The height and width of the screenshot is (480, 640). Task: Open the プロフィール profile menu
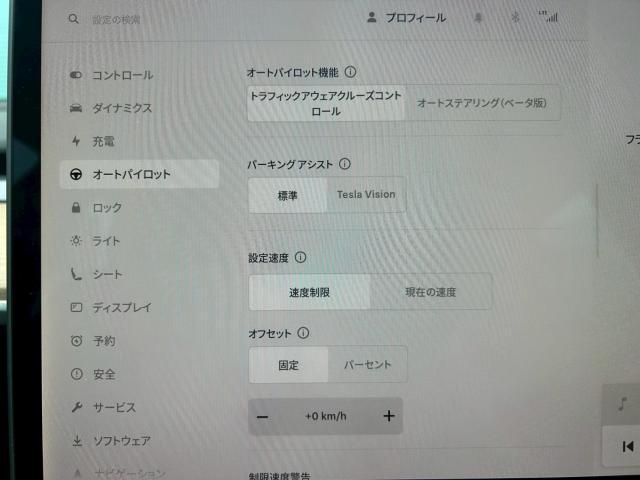pos(406,18)
